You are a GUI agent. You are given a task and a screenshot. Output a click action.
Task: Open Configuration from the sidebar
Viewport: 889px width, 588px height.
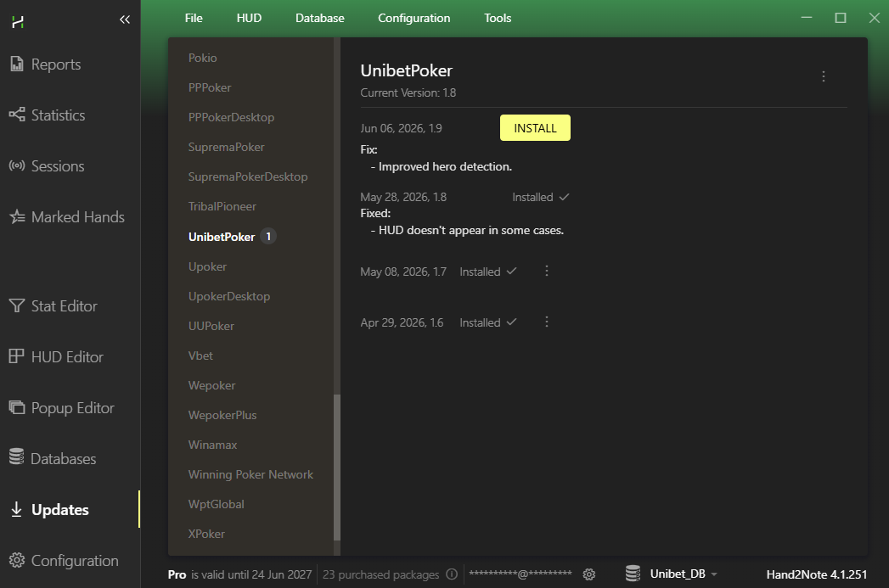(64, 560)
